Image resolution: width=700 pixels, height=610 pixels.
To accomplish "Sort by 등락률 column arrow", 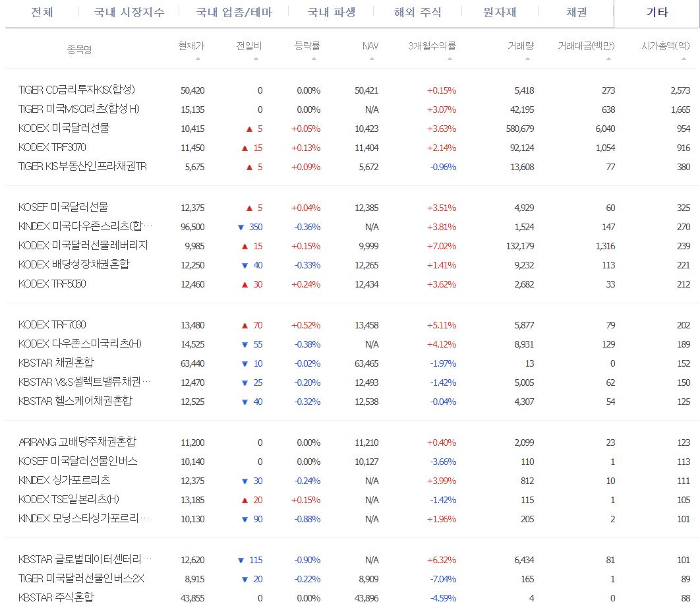I will pos(314,59).
